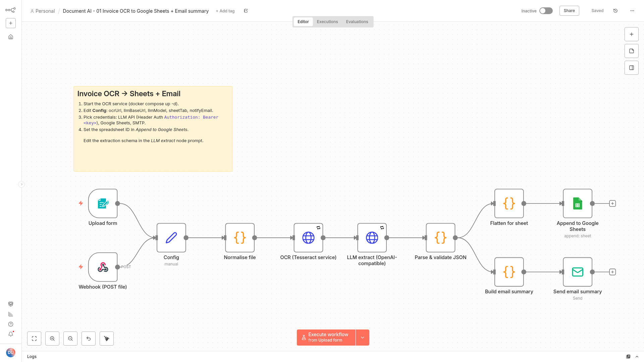This screenshot has height=362, width=644.
Task: Open the Send email summary node
Action: (578, 272)
